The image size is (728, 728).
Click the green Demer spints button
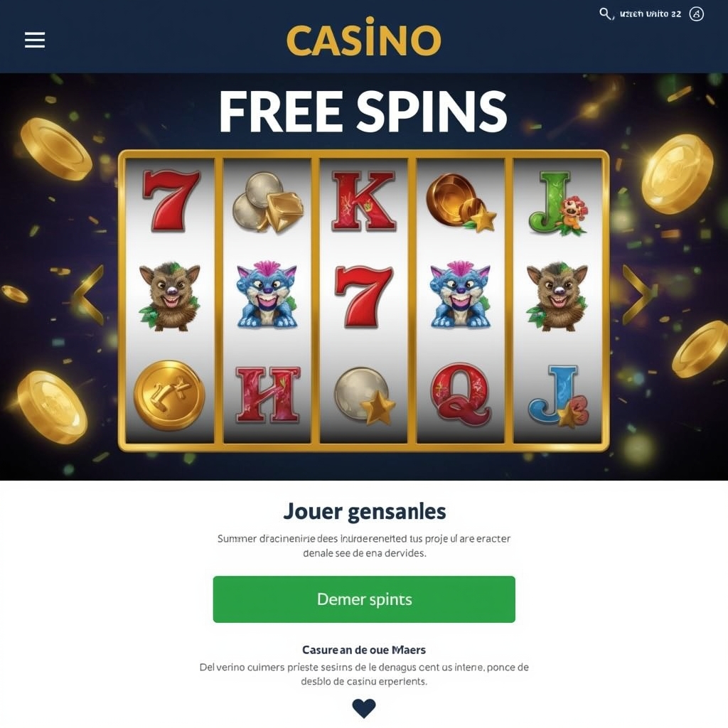(364, 599)
